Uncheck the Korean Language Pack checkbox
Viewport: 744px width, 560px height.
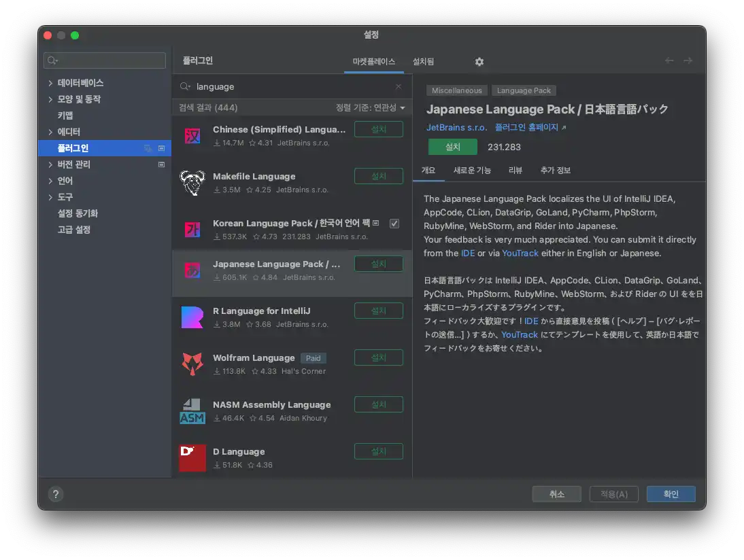[394, 224]
